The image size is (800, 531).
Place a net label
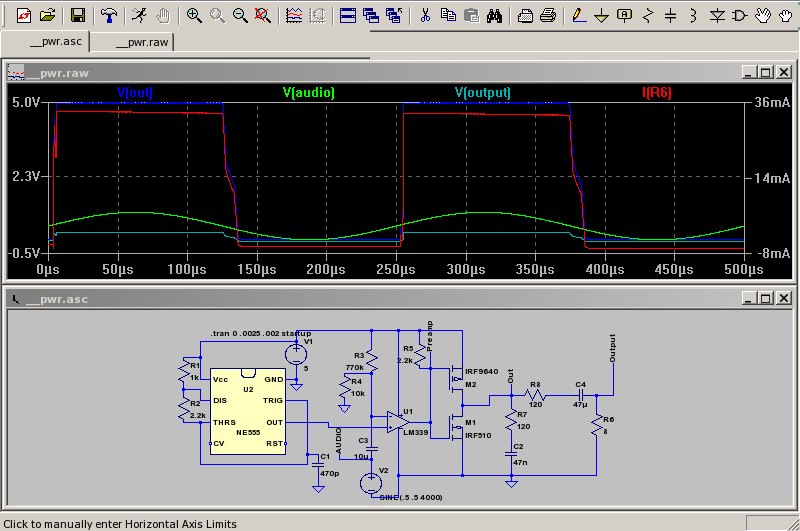(624, 15)
